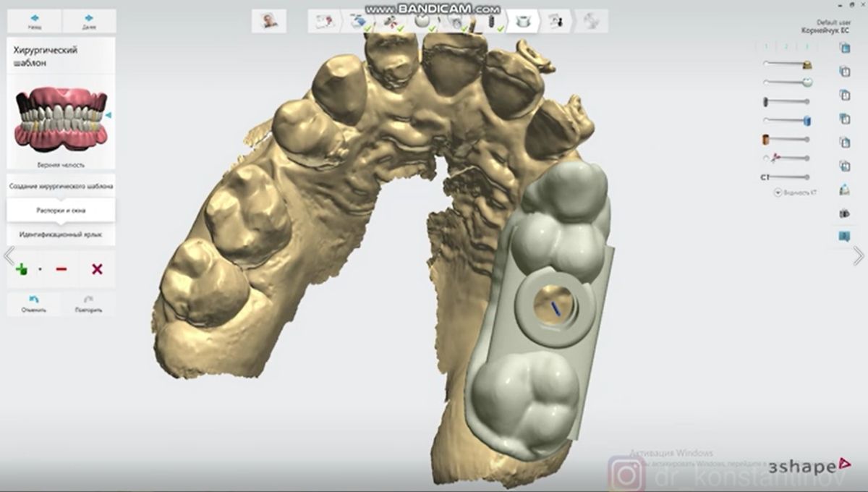Click the Отменить undo button

(33, 301)
